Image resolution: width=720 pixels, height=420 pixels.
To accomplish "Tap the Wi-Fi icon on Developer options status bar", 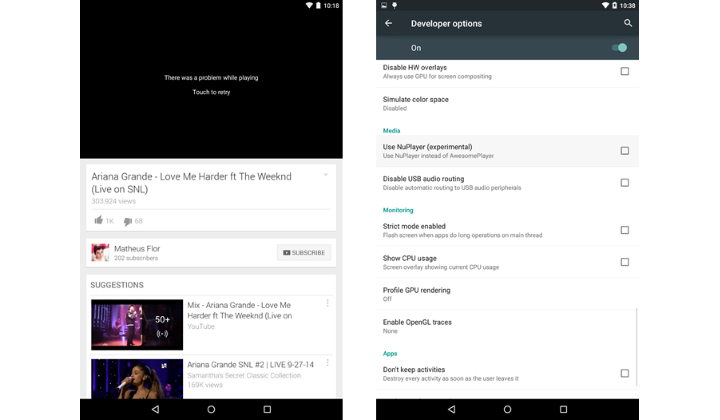I will (605, 6).
